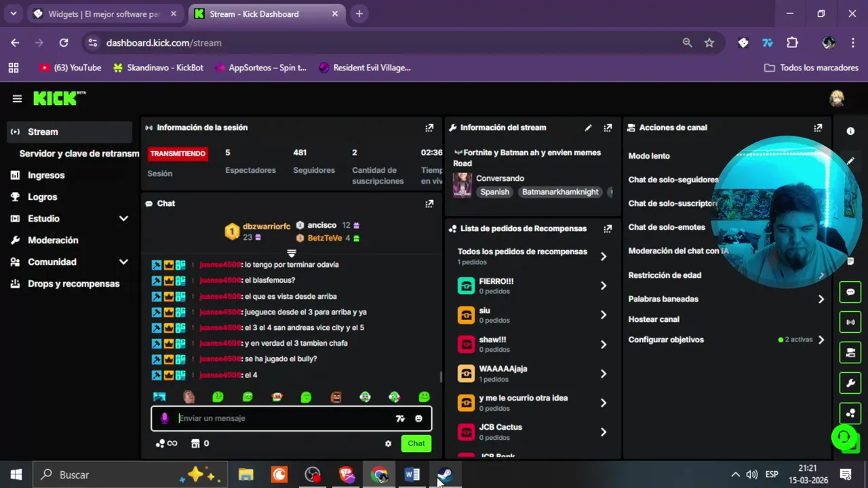Switch to the Widgets browser tab
The width and height of the screenshot is (868, 488).
pos(105,14)
